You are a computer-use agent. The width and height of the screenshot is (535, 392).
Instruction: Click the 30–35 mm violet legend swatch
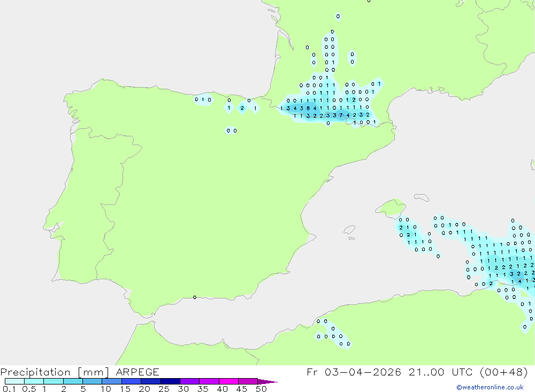[x=190, y=381]
